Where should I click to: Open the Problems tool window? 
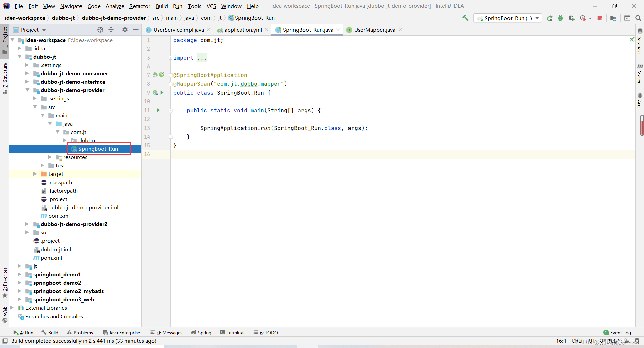point(80,333)
